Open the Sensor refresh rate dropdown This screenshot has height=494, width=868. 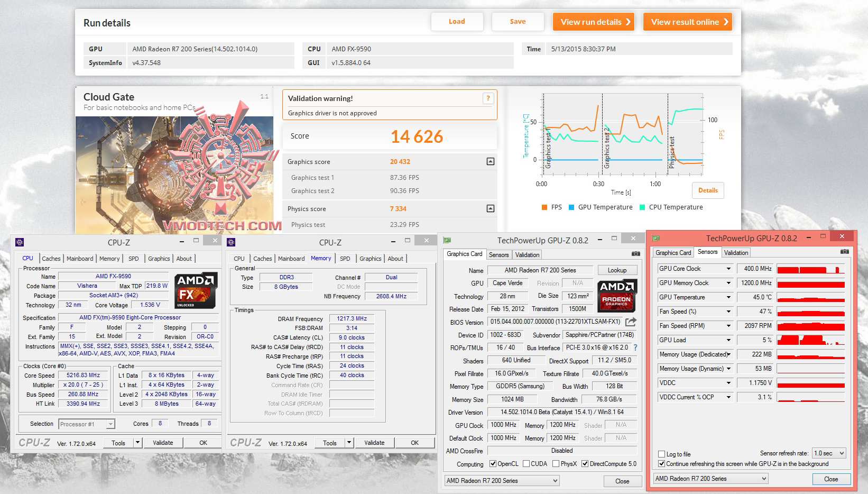[x=829, y=453]
